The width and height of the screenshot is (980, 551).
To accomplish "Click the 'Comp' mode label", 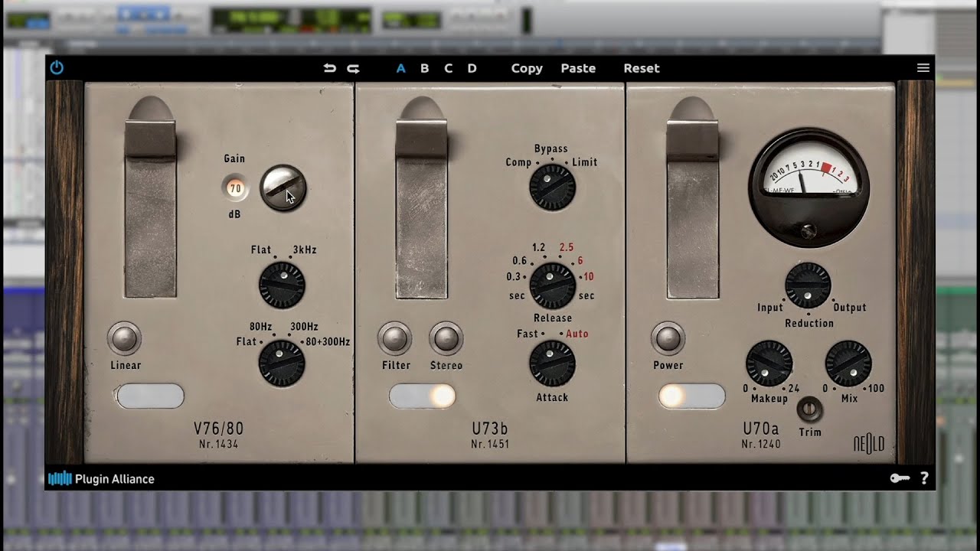I will [x=518, y=162].
